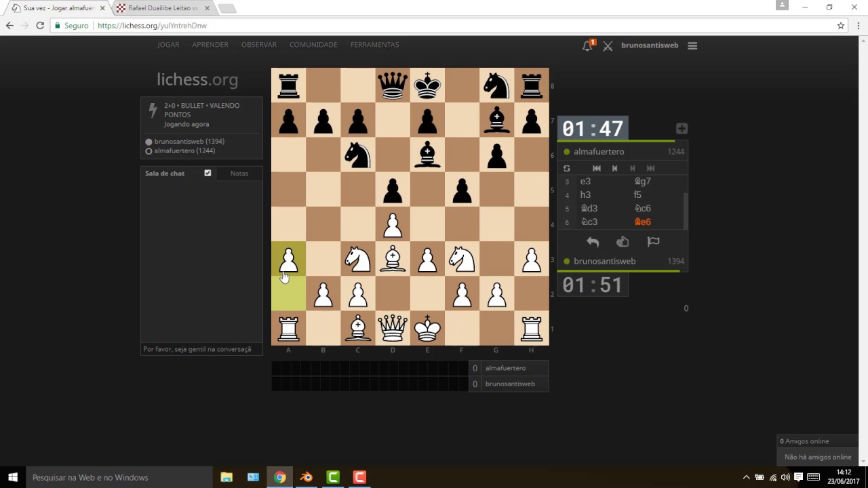This screenshot has width=868, height=488.
Task: Open the OBSERVAR menu
Action: point(259,45)
